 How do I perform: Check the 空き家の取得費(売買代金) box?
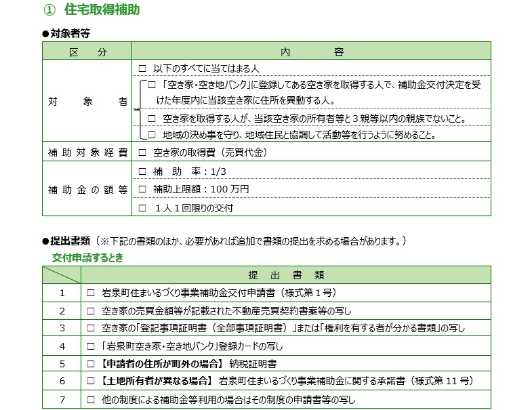click(x=142, y=152)
